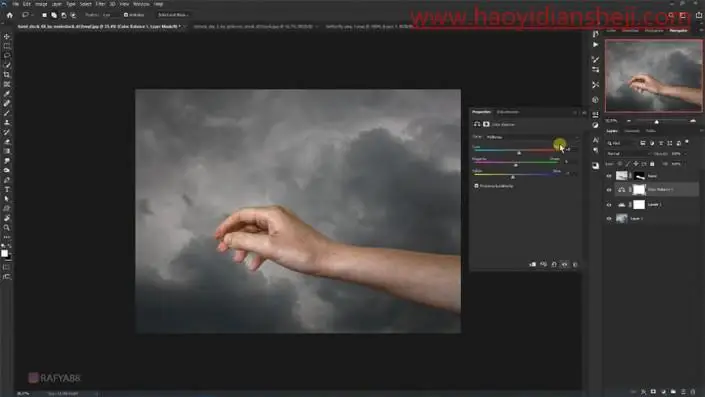The width and height of the screenshot is (705, 397).
Task: Select the Lasso tool in the toolbox
Action: tap(7, 55)
